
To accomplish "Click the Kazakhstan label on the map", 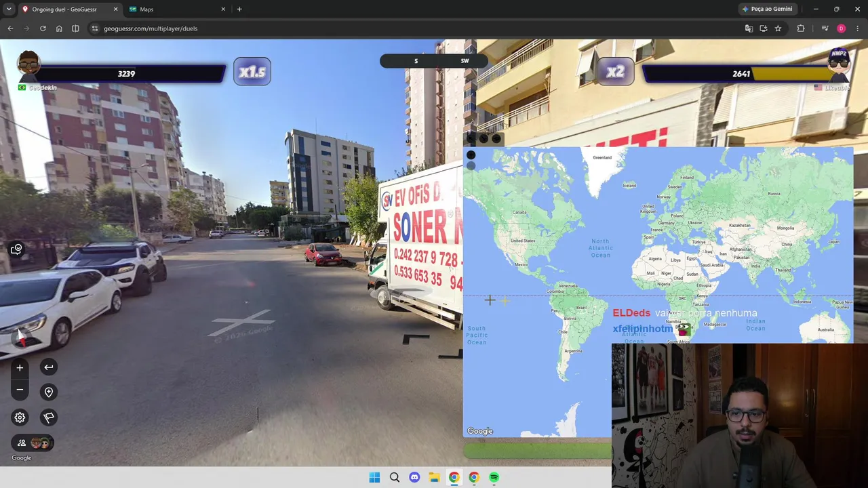I will pos(740,225).
